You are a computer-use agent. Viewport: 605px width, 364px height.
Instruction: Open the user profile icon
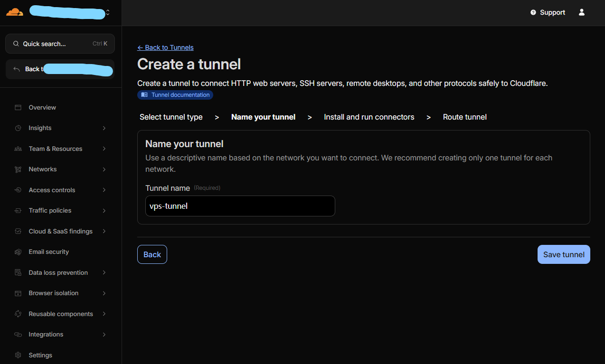581,12
